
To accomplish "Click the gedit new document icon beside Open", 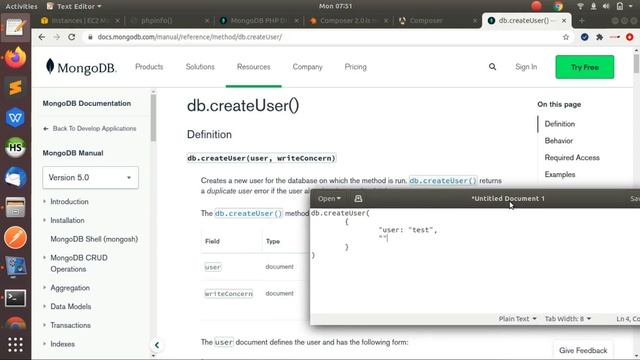I will [x=358, y=199].
